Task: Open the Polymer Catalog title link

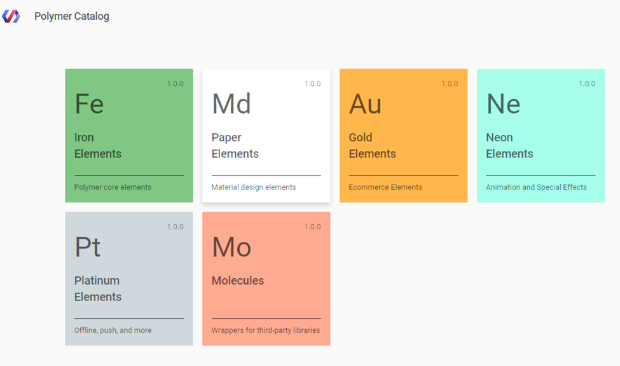Action: point(72,16)
